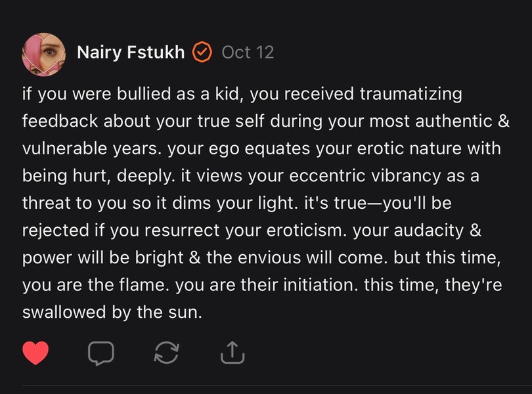The width and height of the screenshot is (532, 394).
Task: Click the line starting "power will be bright"
Action: pos(261,257)
